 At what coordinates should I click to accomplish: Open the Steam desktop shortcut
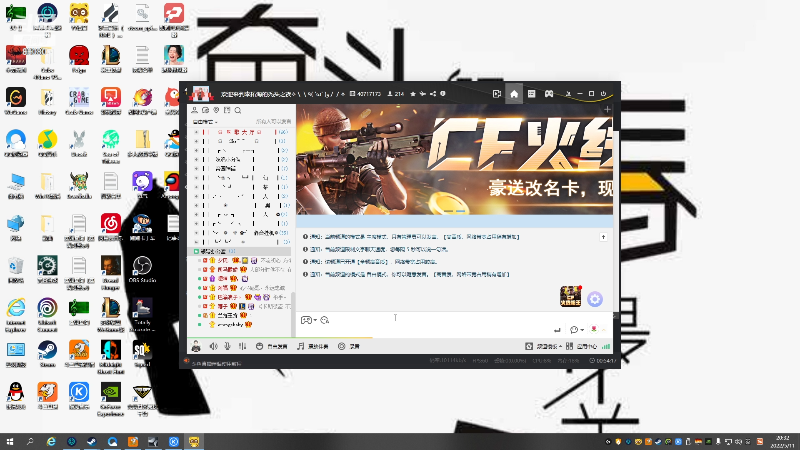[47, 354]
